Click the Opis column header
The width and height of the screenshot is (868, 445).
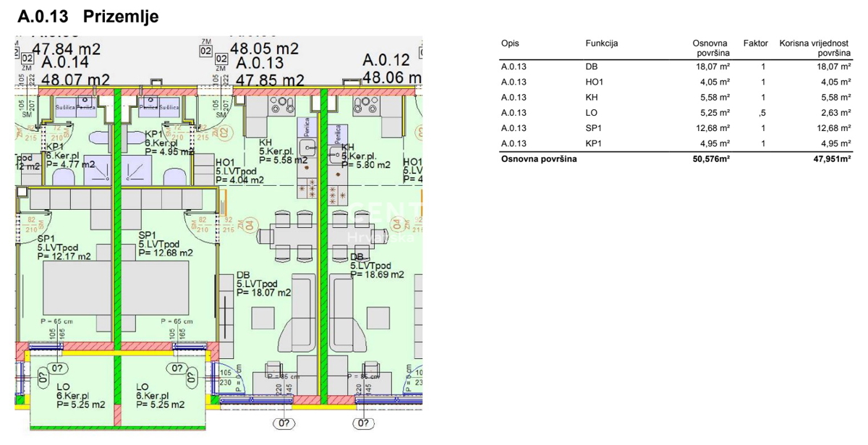click(x=510, y=44)
